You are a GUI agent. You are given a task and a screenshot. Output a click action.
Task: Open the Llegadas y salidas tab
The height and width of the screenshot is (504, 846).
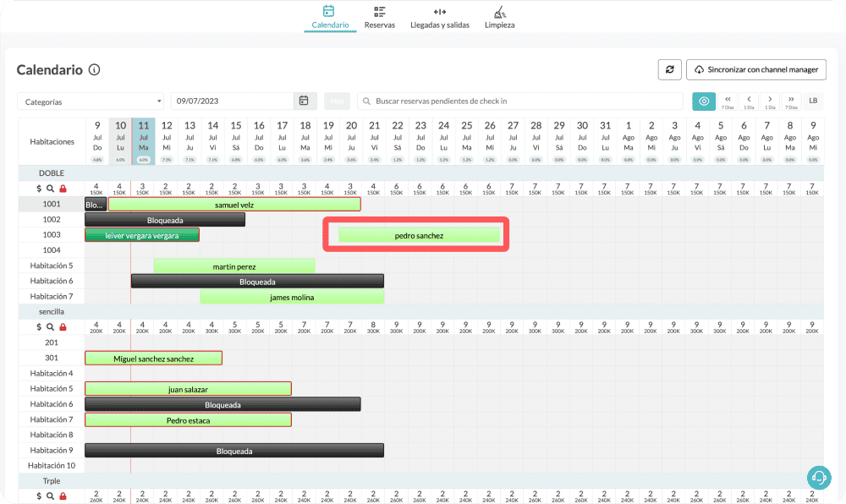click(x=440, y=18)
